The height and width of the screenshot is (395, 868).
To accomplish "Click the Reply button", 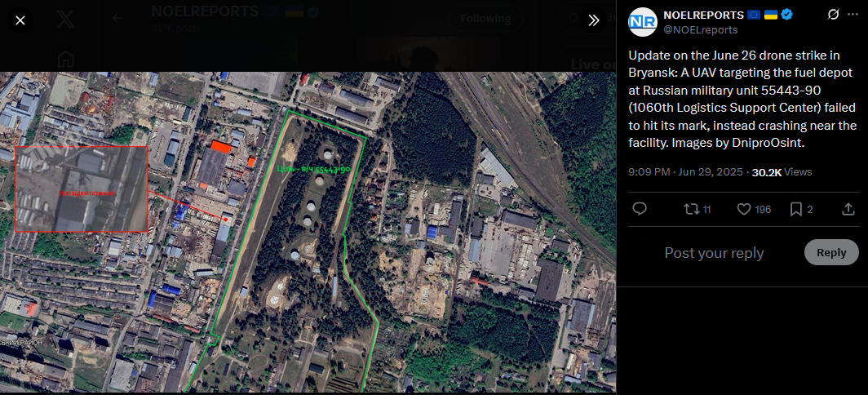I will pos(831,253).
